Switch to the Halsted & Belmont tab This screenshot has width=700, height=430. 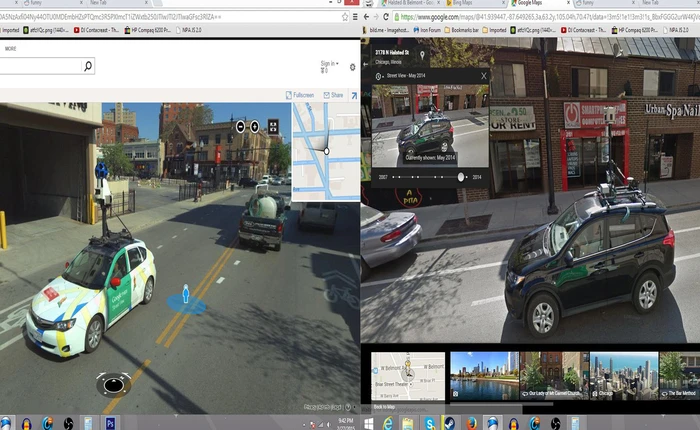409,3
